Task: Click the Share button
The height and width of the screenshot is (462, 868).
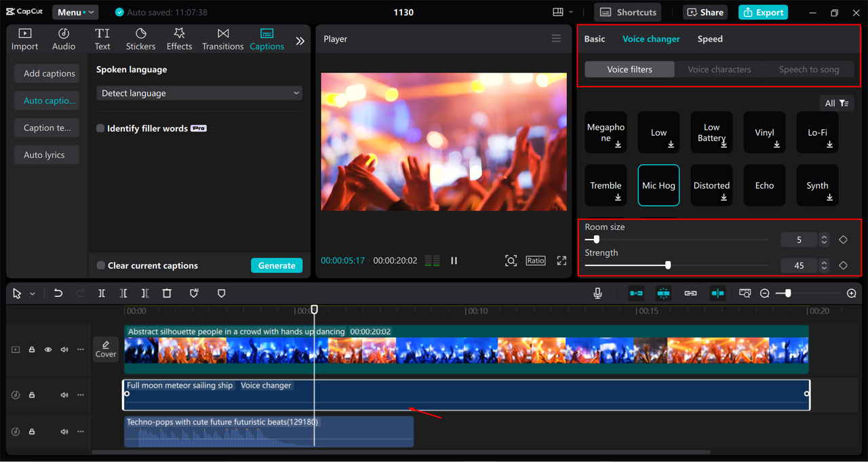Action: pyautogui.click(x=705, y=12)
